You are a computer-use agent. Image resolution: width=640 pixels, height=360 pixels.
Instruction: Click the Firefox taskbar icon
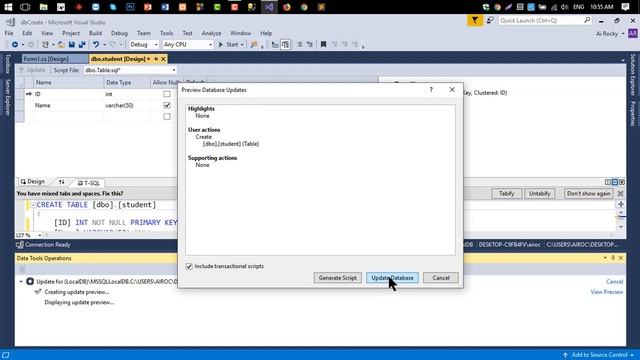287,7
